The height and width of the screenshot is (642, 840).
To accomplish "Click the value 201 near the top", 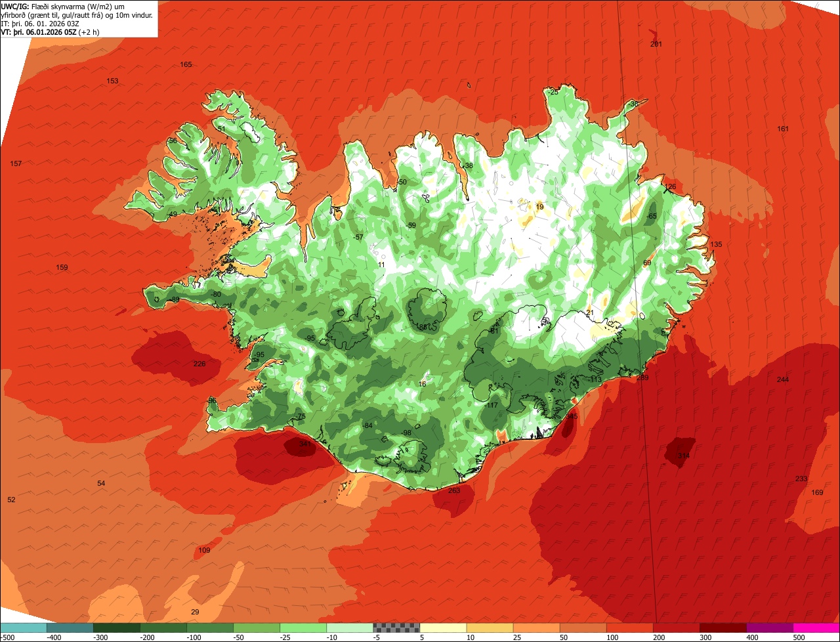I will (656, 44).
